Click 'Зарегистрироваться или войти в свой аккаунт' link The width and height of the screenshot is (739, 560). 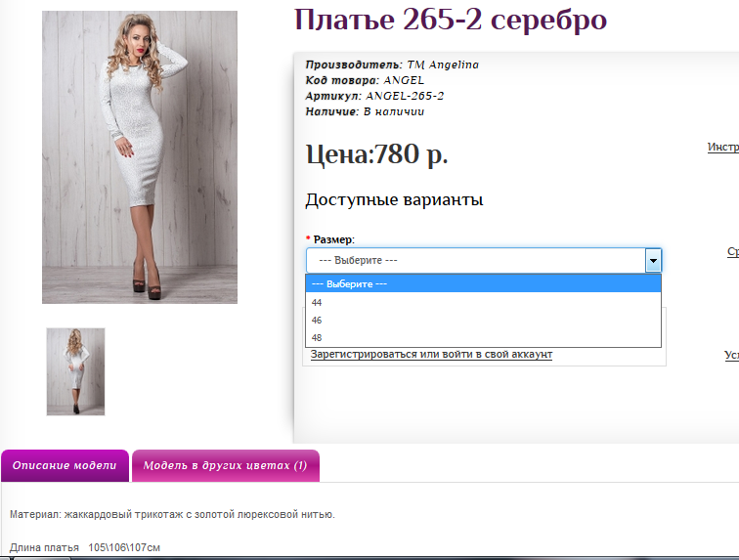(x=431, y=354)
